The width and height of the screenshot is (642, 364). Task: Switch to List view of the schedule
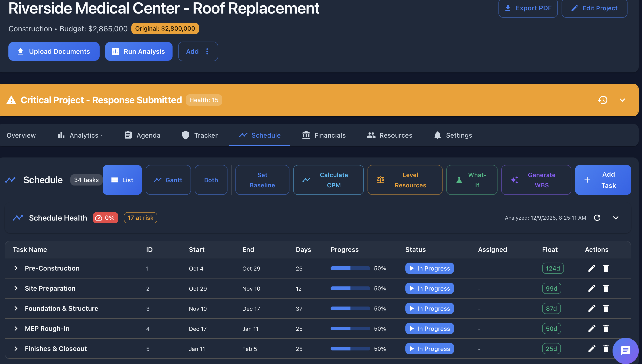point(122,180)
